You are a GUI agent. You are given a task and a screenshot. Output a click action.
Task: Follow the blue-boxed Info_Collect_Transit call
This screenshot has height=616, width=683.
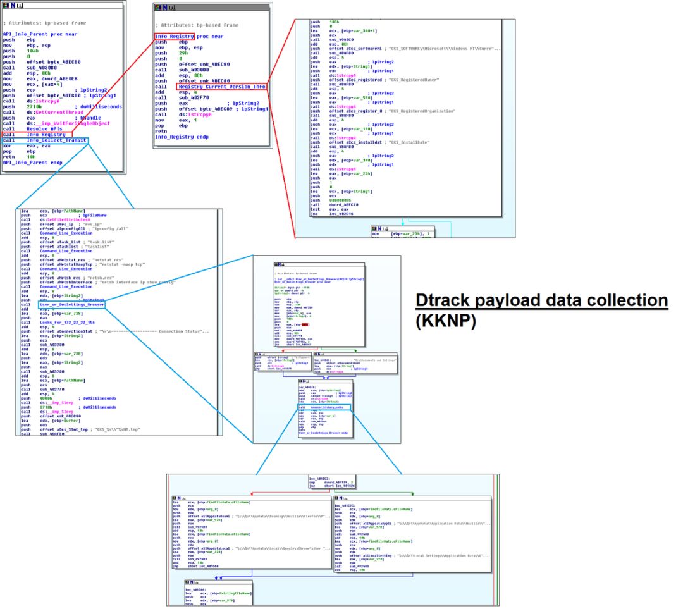[57, 140]
